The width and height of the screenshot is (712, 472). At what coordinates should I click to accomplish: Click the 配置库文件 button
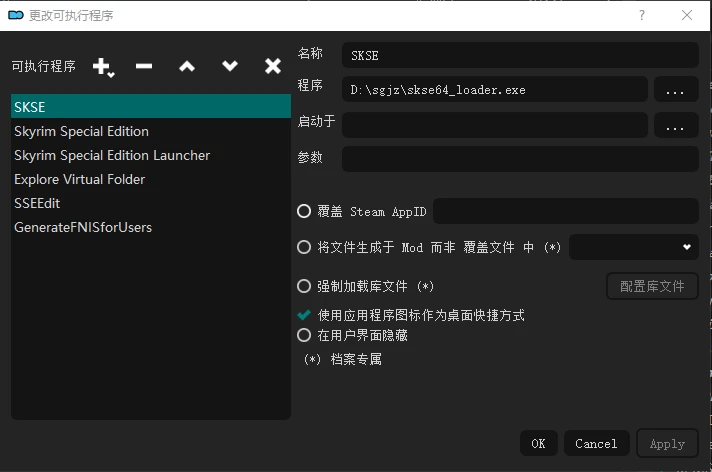[x=652, y=286]
